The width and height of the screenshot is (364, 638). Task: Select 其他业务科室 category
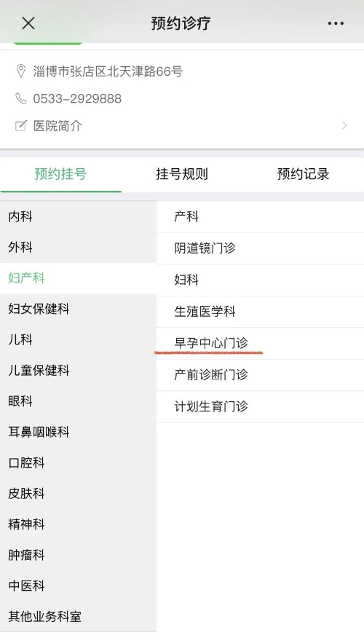click(78, 616)
